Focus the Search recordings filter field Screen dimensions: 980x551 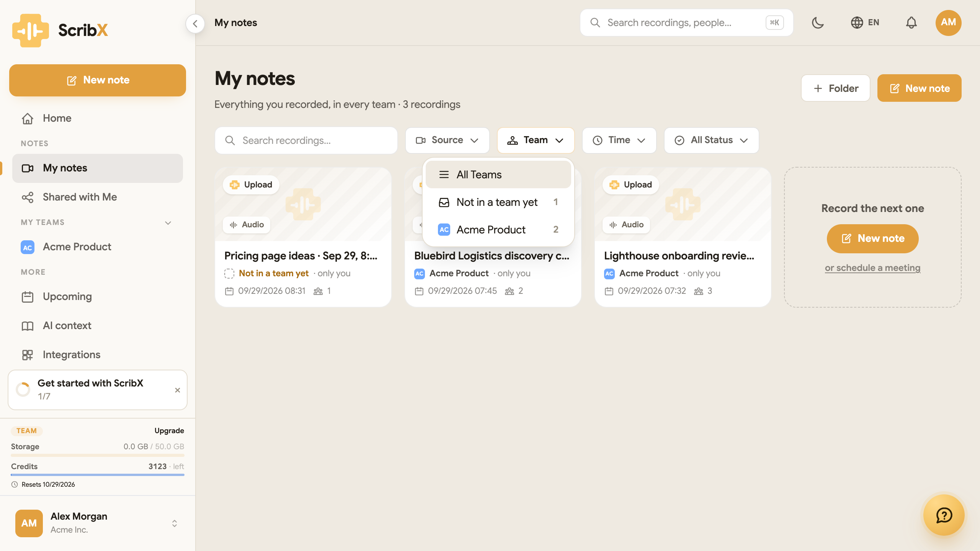(306, 140)
